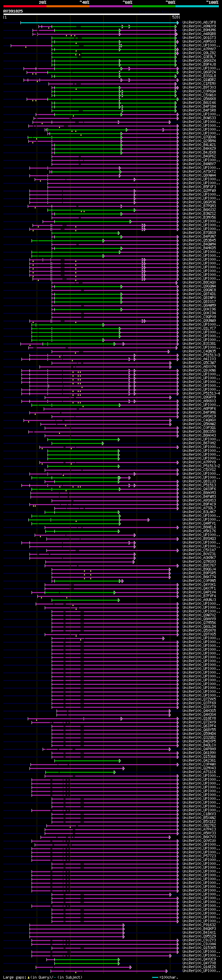Click the Large gaps legend text
The image size is (222, 980).
[43, 977]
